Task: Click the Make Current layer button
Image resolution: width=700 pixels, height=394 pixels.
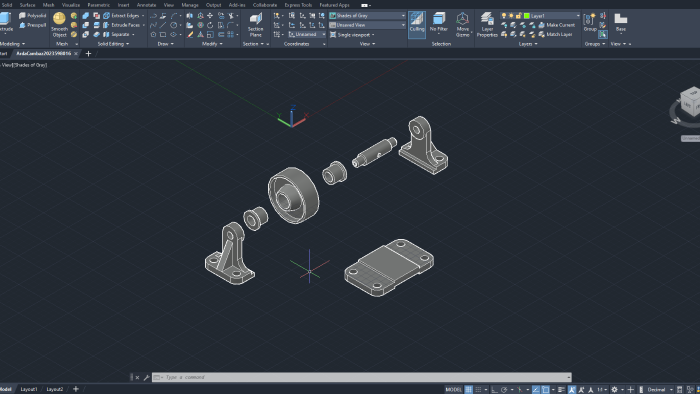Action: 556,25
